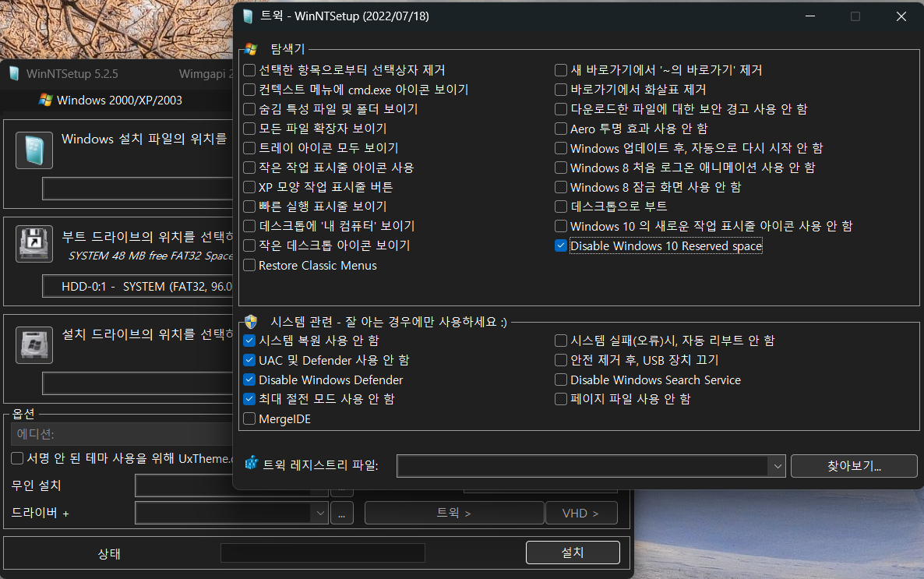Click the browse ... button beside 드라이버 dropdown
This screenshot has height=579, width=924.
342,513
